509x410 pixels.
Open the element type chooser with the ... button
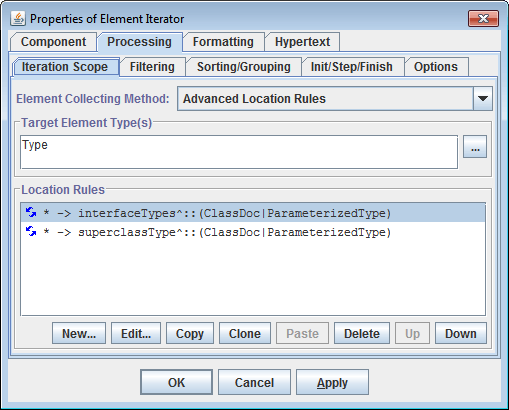475,147
